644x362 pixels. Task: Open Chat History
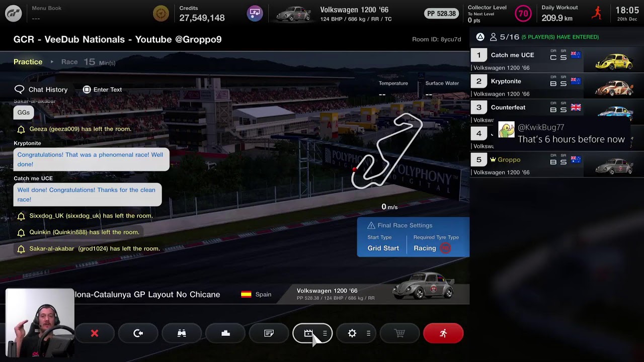41,89
